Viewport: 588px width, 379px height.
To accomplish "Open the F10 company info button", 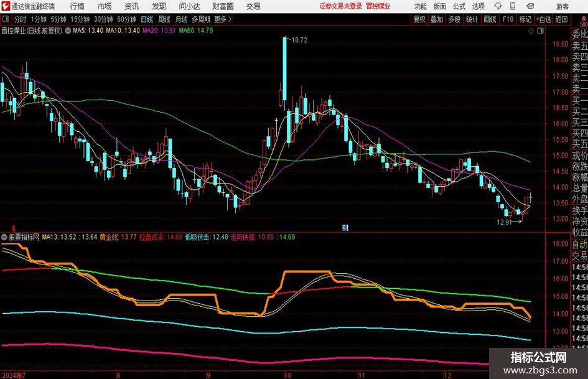I will [x=508, y=19].
